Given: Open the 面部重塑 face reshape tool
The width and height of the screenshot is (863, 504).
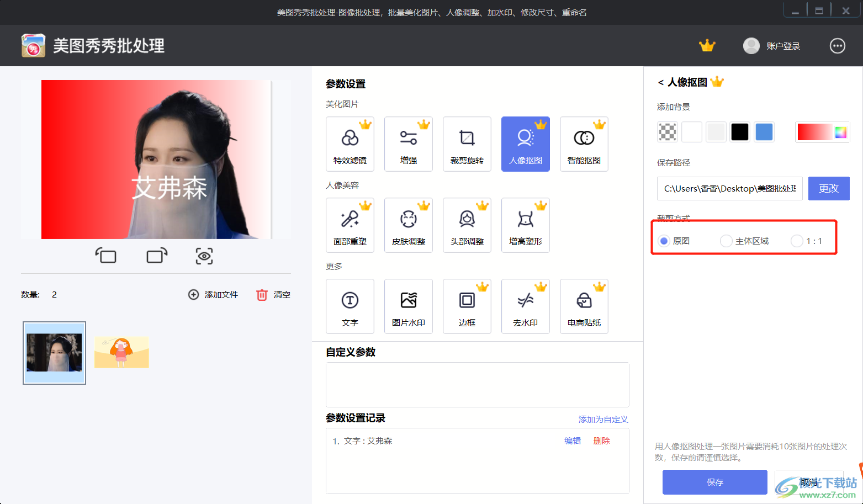Looking at the screenshot, I should [350, 225].
